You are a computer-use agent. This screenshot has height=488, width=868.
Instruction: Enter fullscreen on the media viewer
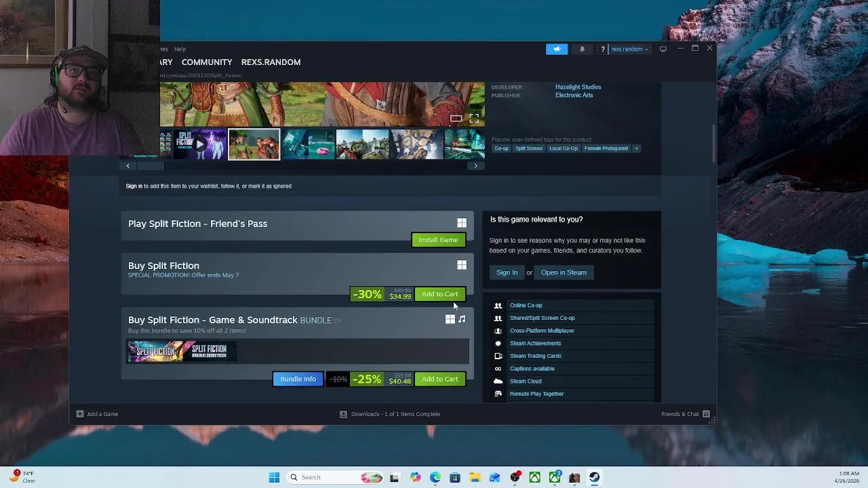pos(474,119)
